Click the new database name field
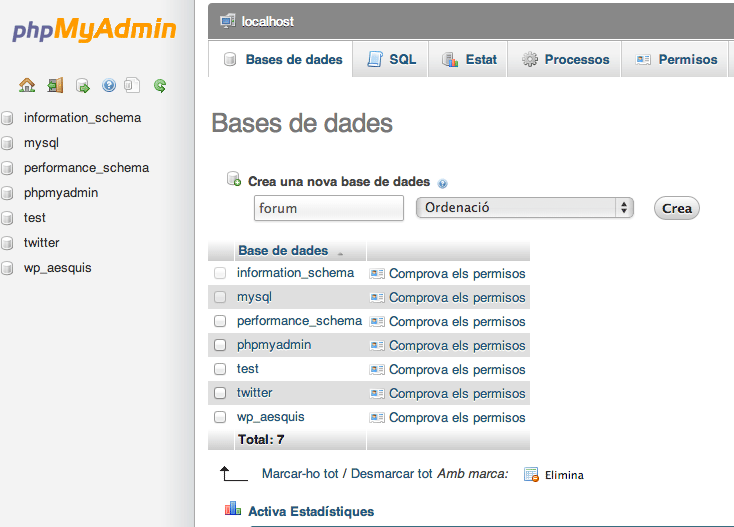 [x=329, y=208]
